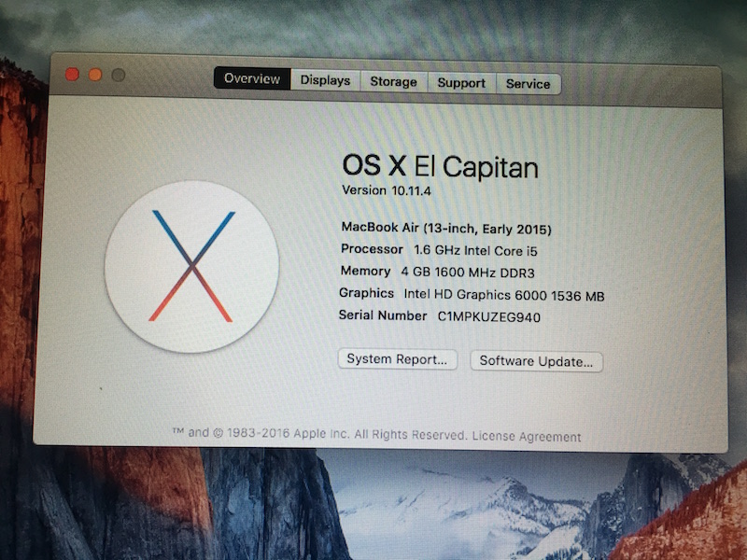Click the 1.6 GHz Intel Core i5 value

[x=475, y=250]
